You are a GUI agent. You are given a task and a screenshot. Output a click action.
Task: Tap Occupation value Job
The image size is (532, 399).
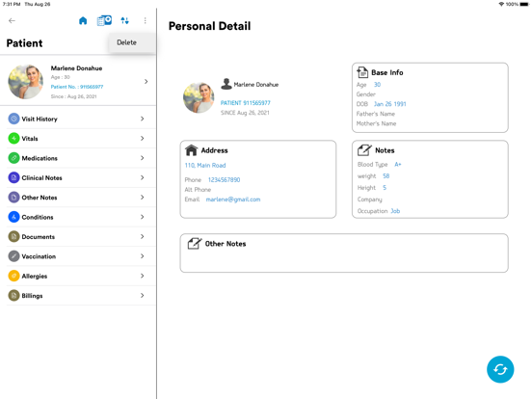pos(395,211)
